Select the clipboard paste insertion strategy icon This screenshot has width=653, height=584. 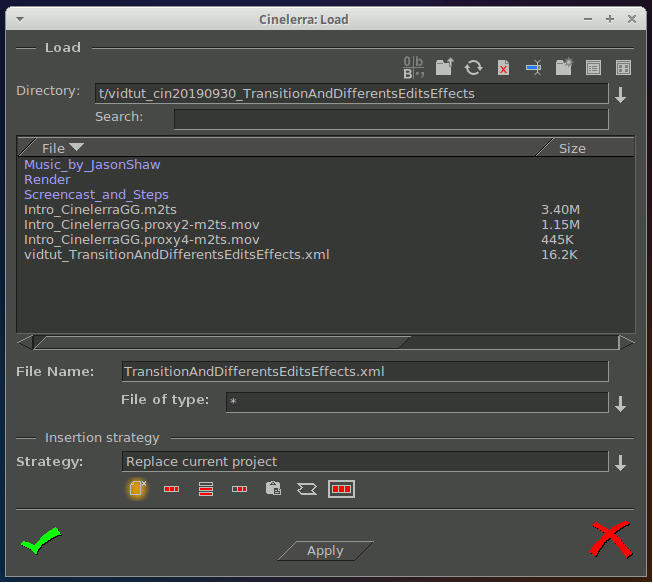coord(273,489)
